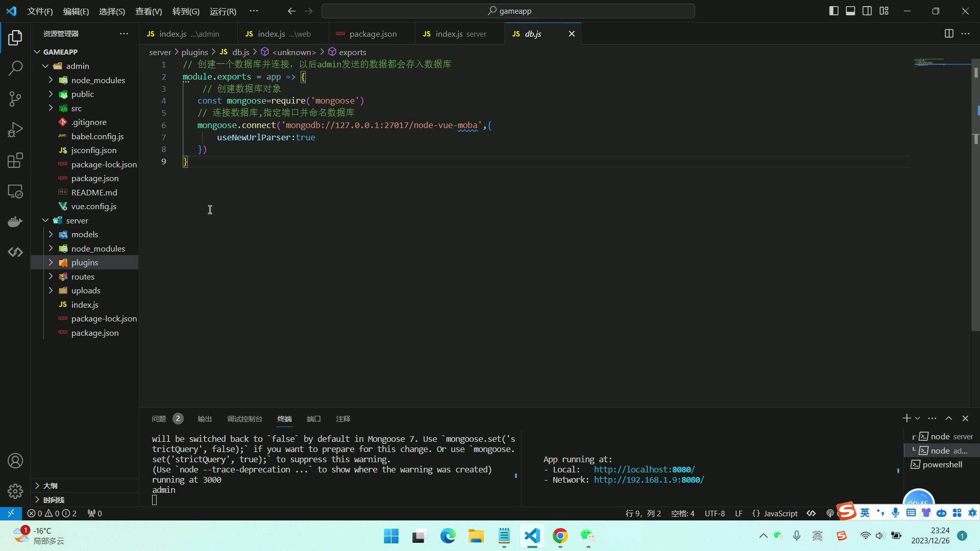Click the localhost:8080 link in terminal

click(x=645, y=469)
